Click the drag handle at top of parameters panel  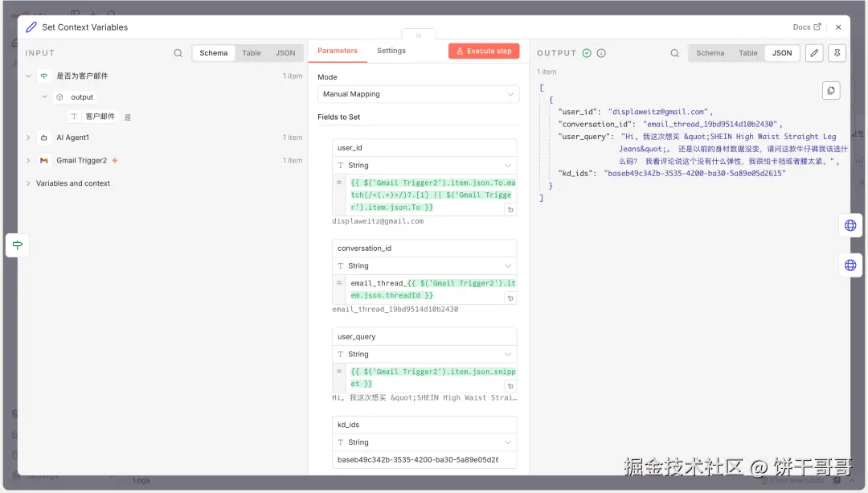pyautogui.click(x=419, y=35)
